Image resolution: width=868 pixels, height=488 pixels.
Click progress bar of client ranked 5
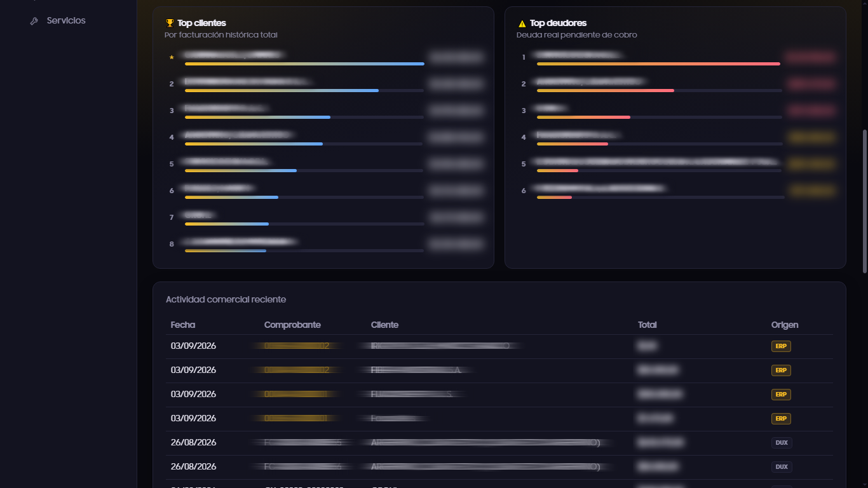click(304, 170)
